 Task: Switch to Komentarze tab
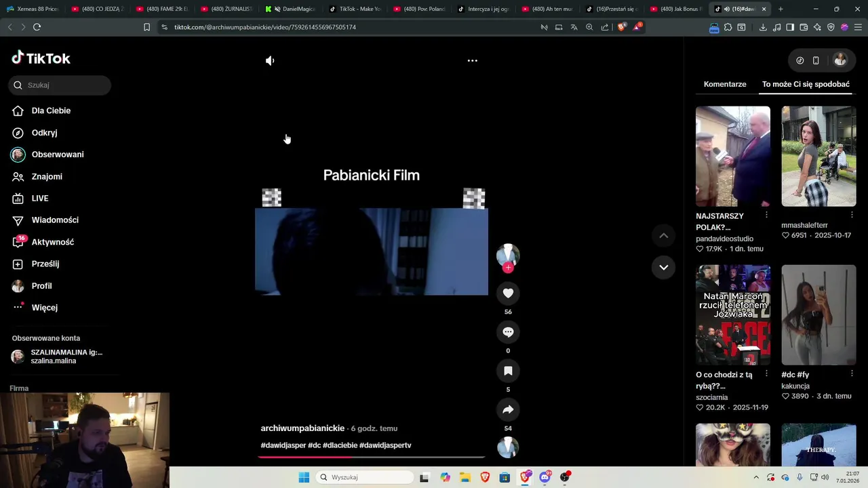pos(725,84)
